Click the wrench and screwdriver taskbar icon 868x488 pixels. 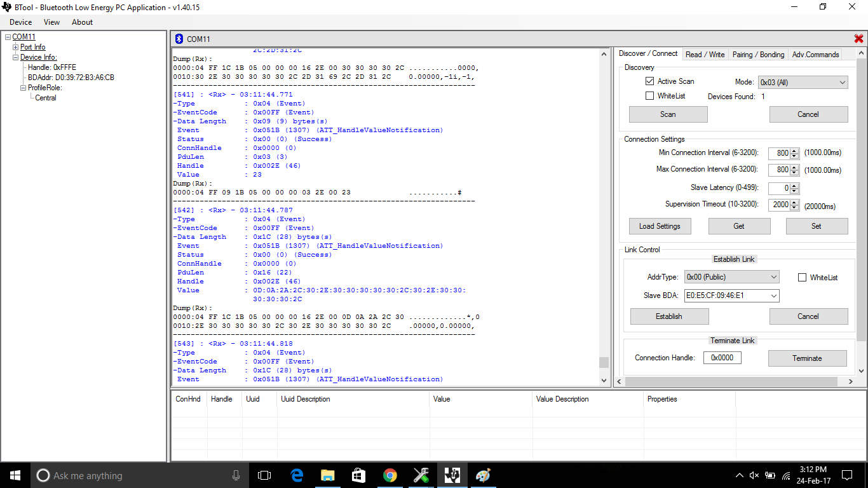point(421,475)
